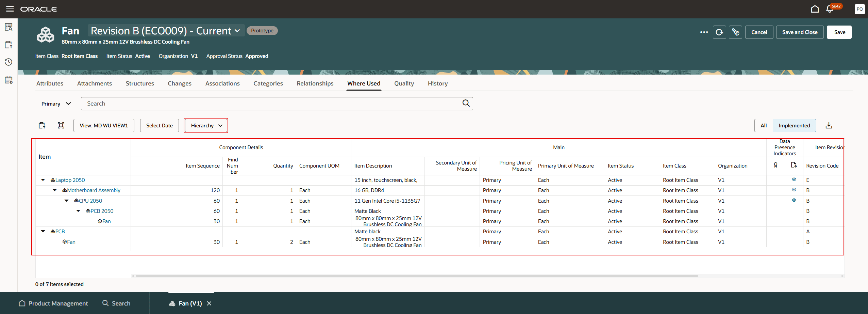Select the Implemented filter toggle
This screenshot has height=314, width=868.
pyautogui.click(x=794, y=125)
